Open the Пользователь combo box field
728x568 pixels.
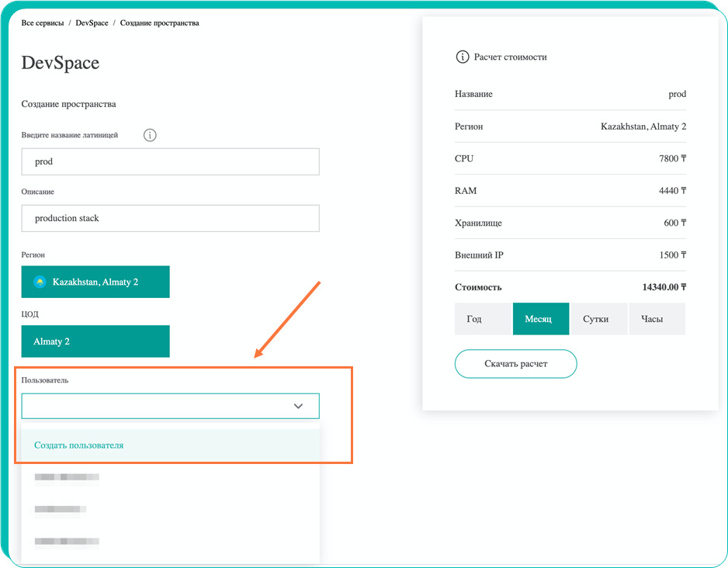click(x=155, y=406)
